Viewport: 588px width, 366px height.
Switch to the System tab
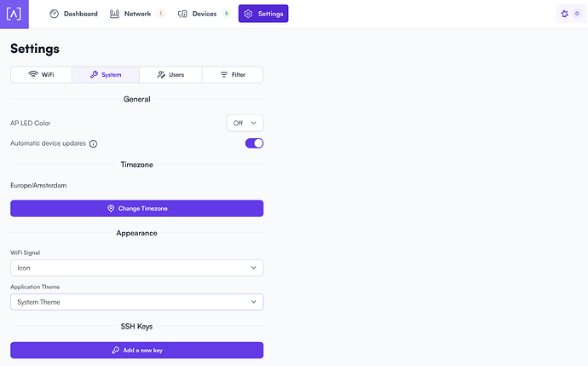[106, 75]
